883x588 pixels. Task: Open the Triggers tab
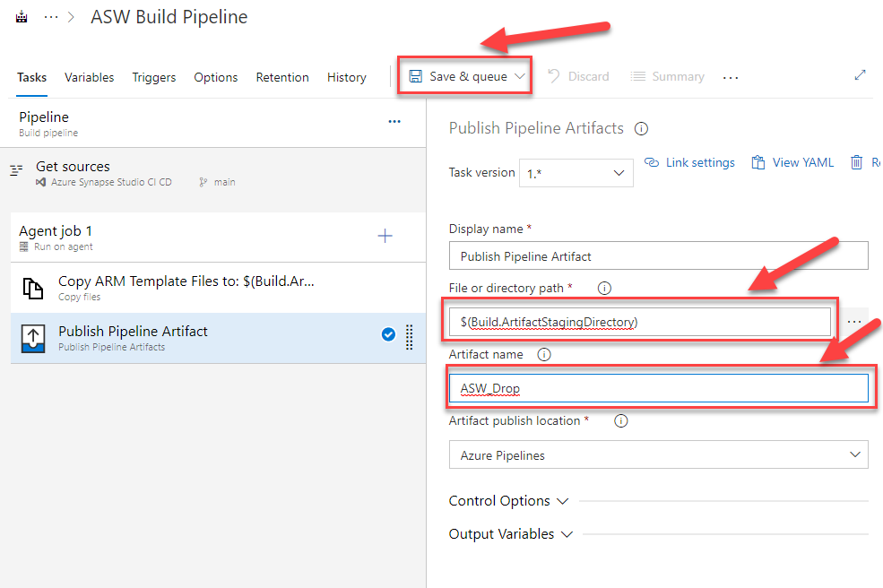coord(154,77)
